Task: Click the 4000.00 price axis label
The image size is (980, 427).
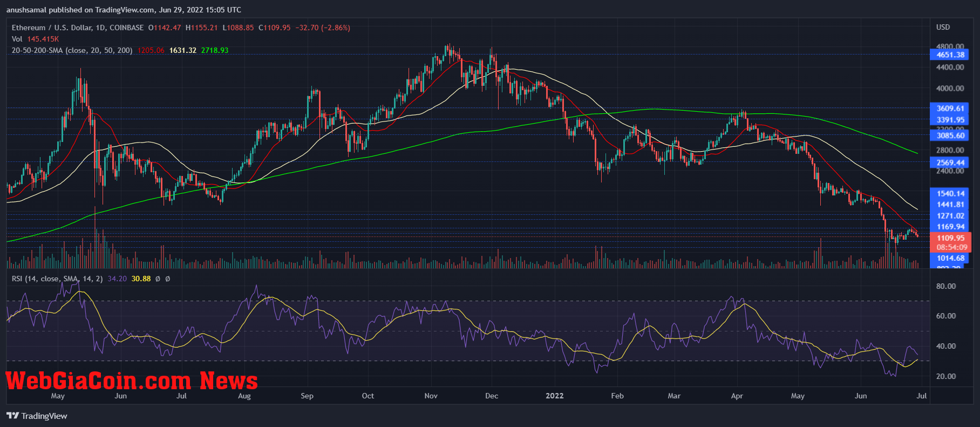Action: 950,89
